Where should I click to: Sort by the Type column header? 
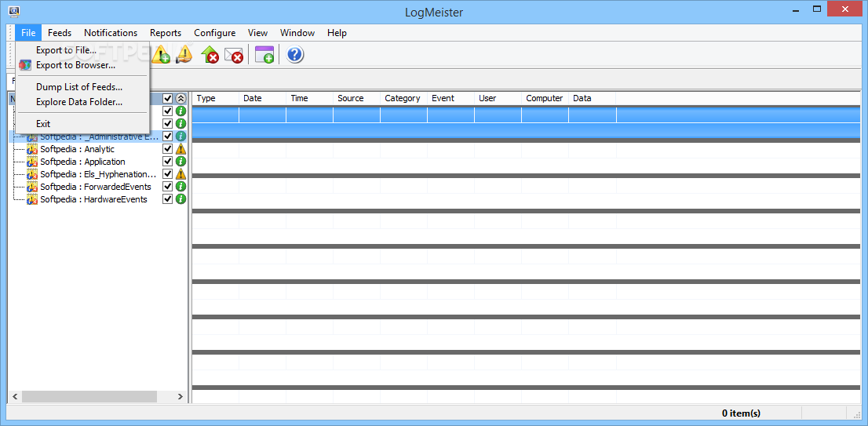point(215,99)
